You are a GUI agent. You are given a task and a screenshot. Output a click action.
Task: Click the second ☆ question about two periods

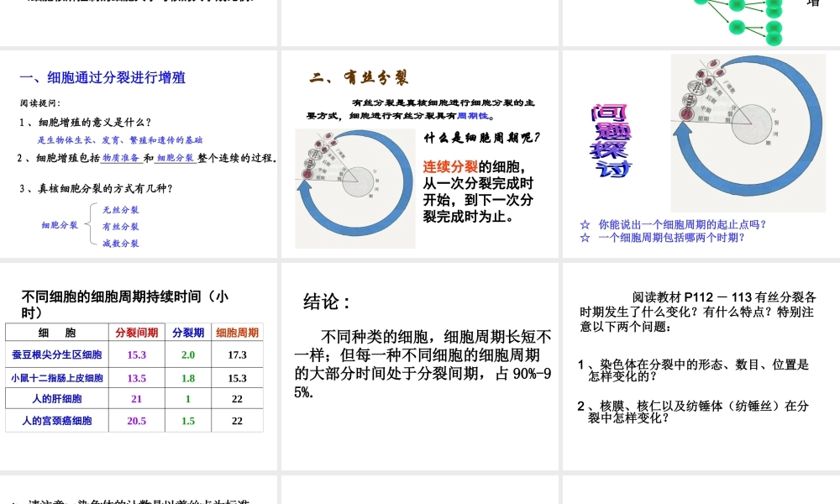click(664, 237)
